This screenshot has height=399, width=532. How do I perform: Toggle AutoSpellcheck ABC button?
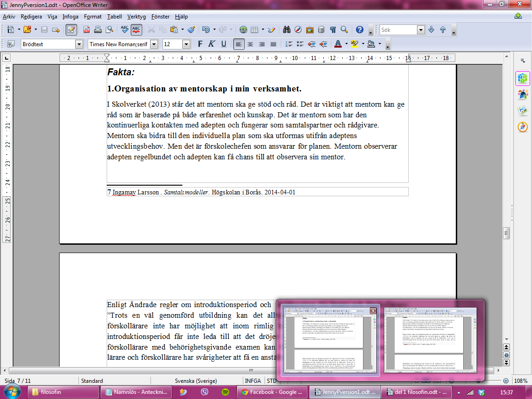(x=136, y=30)
